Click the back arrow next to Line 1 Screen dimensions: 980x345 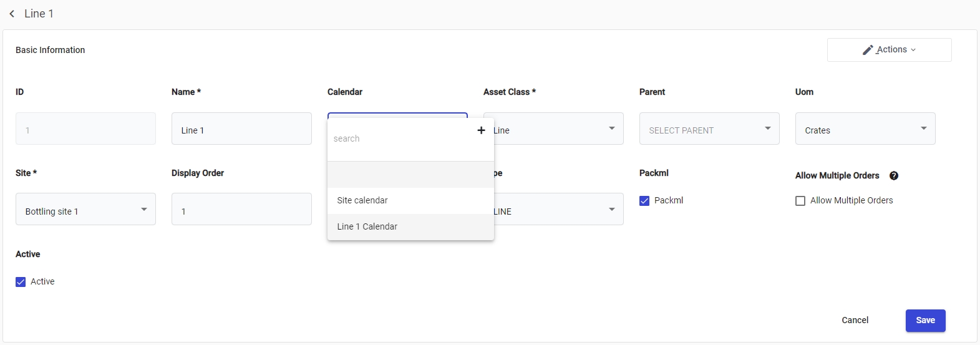click(12, 14)
